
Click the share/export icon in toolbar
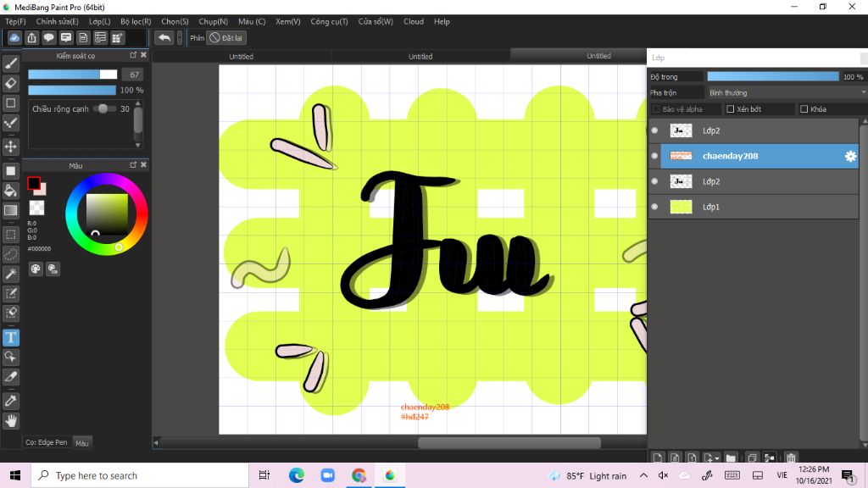pyautogui.click(x=31, y=37)
